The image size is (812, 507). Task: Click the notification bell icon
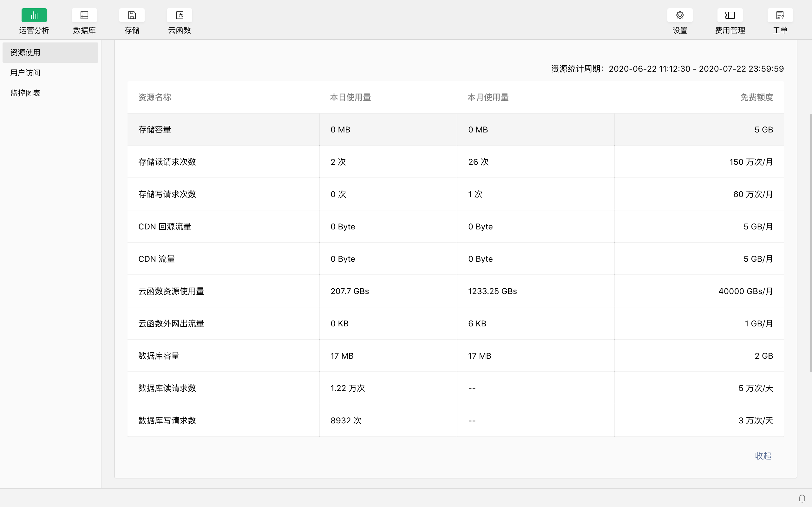tap(802, 498)
